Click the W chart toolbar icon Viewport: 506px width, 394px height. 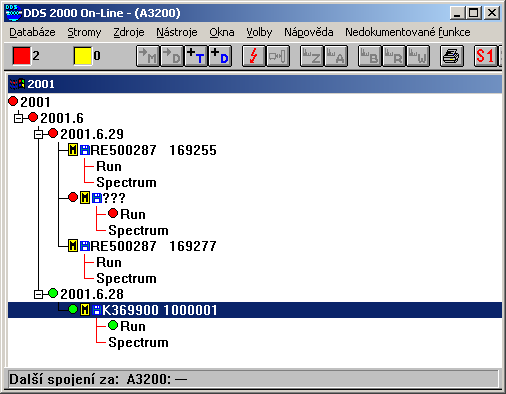pyautogui.click(x=418, y=56)
